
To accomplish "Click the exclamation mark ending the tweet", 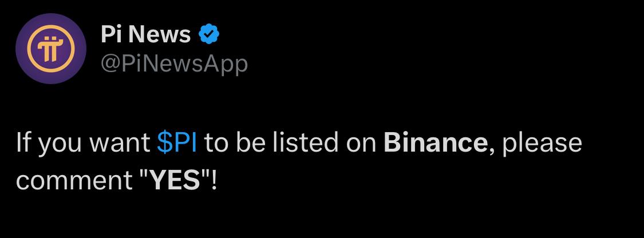I will (213, 181).
